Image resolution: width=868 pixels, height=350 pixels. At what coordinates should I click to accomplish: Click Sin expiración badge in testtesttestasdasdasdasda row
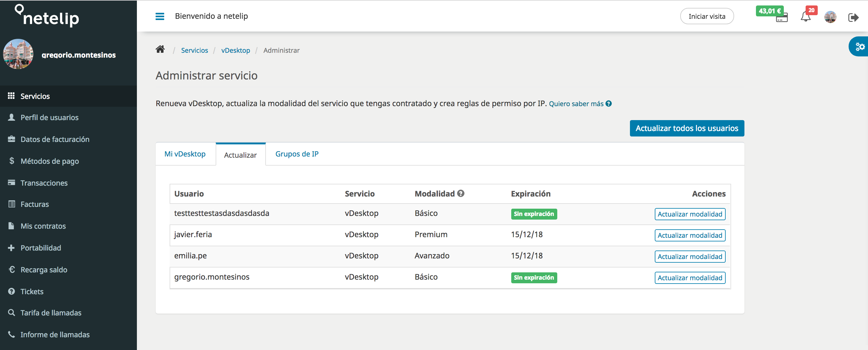point(534,214)
